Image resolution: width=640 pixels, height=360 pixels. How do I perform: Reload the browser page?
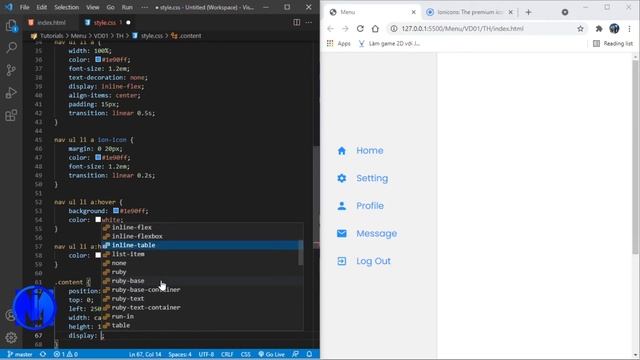click(360, 29)
